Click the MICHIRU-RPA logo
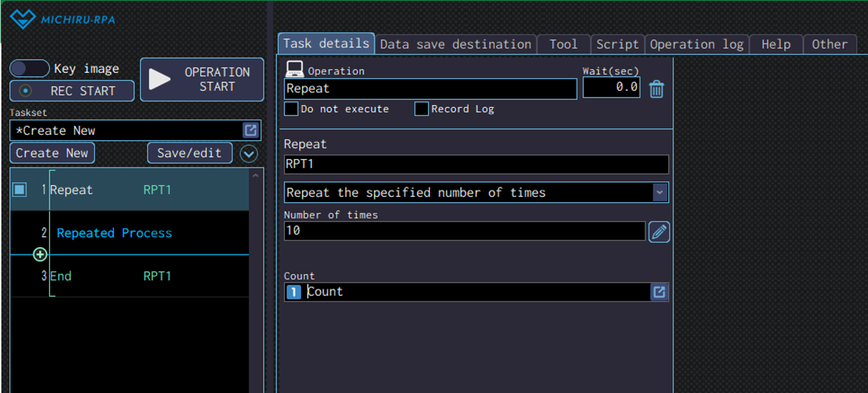868x393 pixels. (x=63, y=19)
